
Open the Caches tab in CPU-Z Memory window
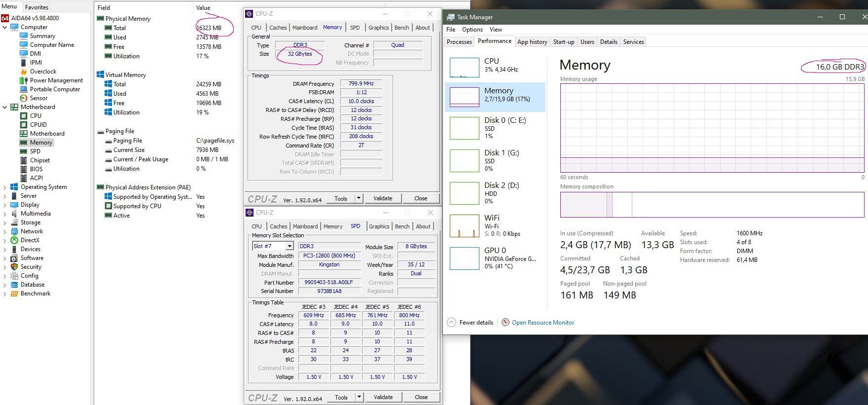pos(278,28)
